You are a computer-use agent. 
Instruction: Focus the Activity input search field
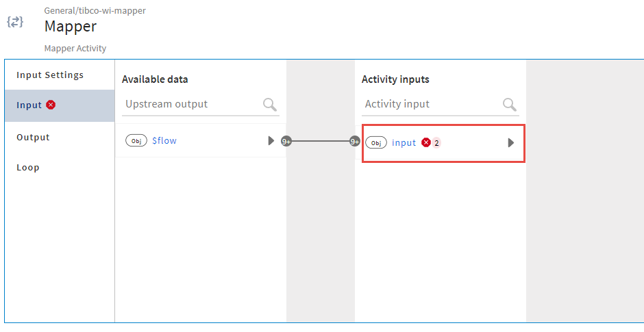[430, 104]
